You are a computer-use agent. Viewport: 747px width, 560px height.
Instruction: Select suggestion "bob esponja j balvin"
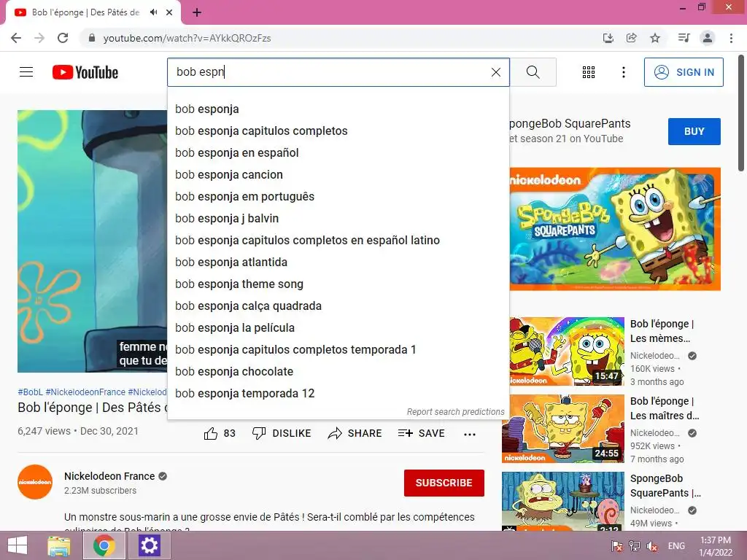click(x=338, y=219)
